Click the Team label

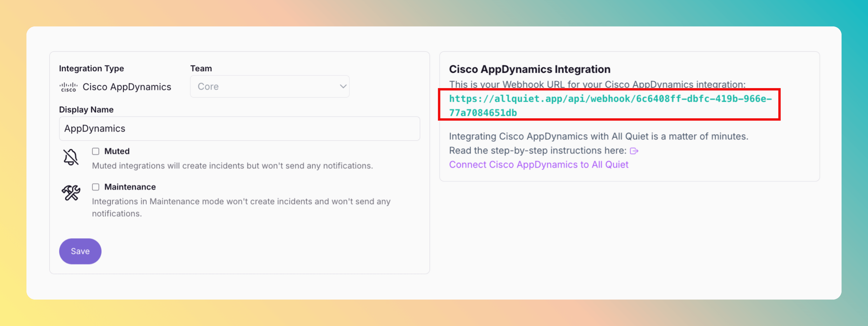[201, 68]
